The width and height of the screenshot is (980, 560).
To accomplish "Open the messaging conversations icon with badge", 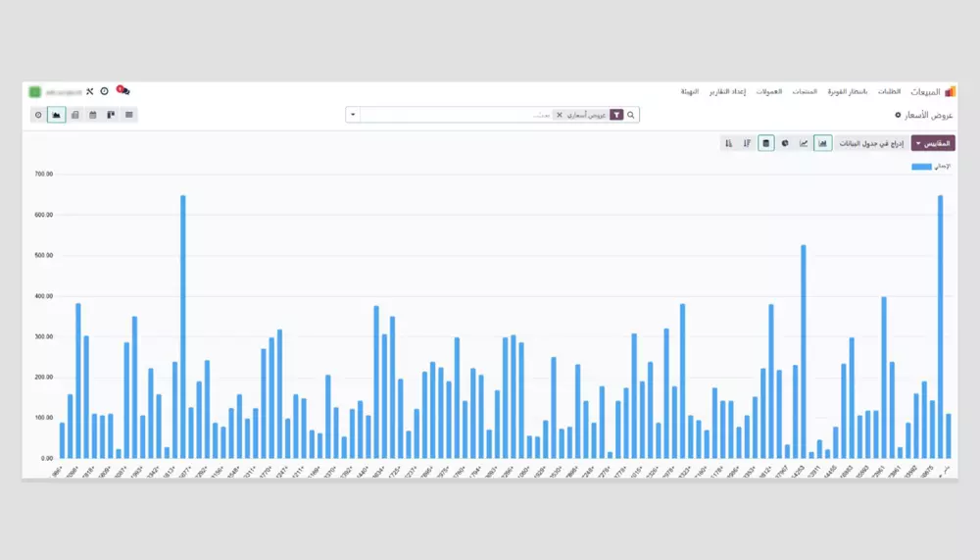I will [123, 91].
